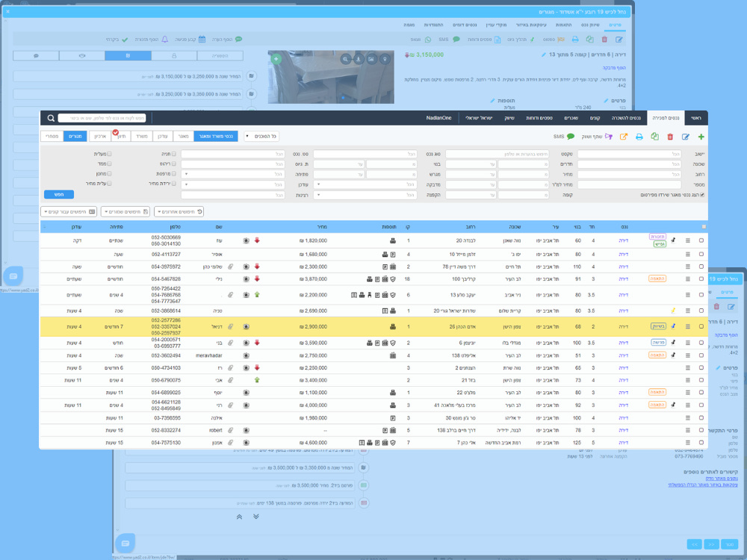The width and height of the screenshot is (747, 560).
Task: Click the property search text field in dark bar
Action: [x=102, y=118]
